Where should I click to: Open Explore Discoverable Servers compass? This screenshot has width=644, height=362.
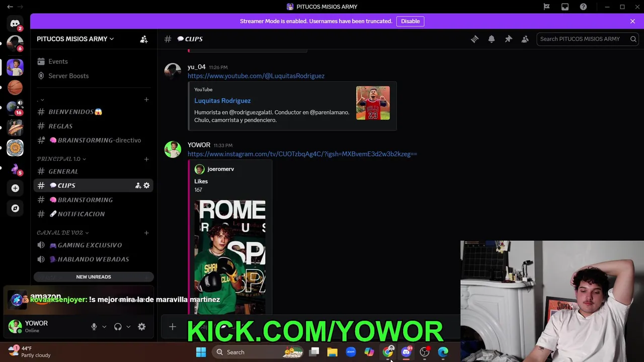tap(15, 208)
